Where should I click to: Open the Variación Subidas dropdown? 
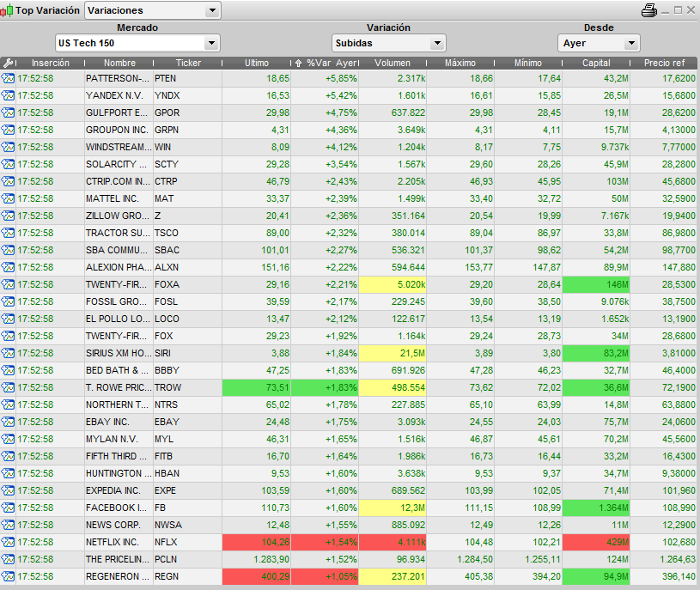tap(389, 43)
